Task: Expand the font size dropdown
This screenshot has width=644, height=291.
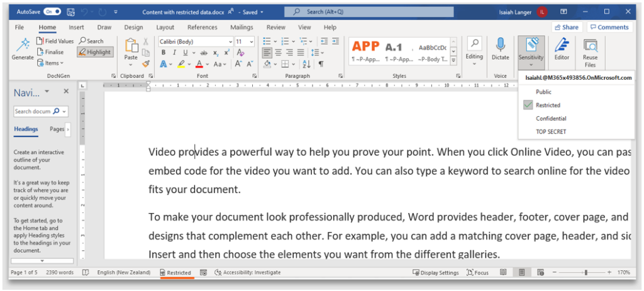Action: (x=252, y=41)
